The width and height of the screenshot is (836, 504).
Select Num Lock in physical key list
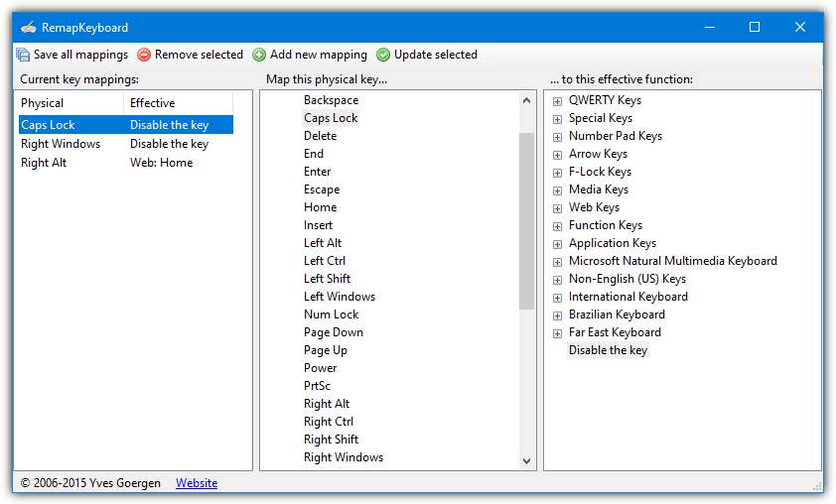coord(331,315)
